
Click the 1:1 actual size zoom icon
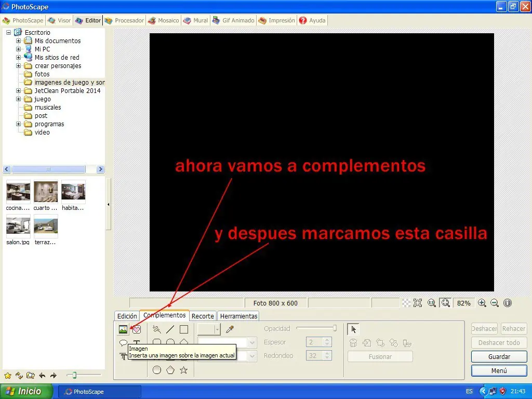432,303
